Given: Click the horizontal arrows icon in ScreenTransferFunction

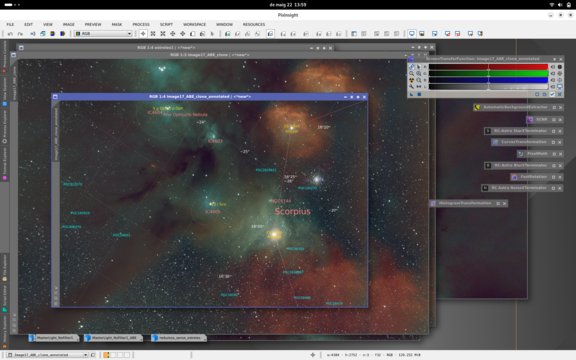Looking at the screenshot, I should [418, 87].
